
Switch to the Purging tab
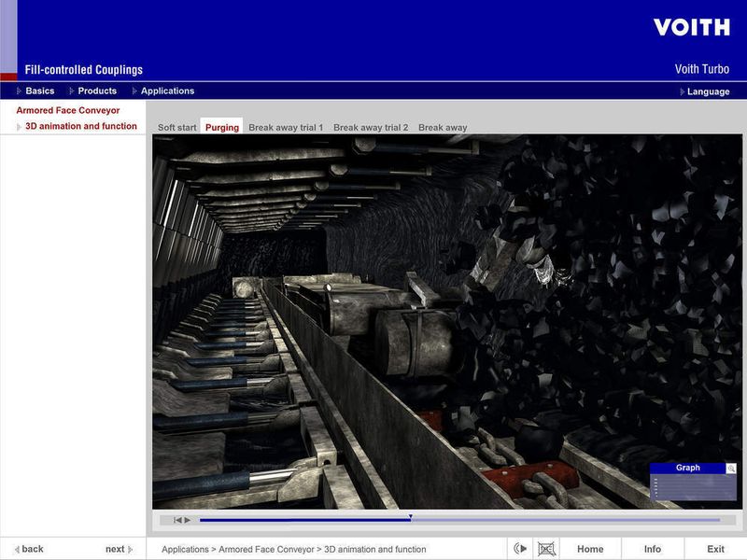(x=222, y=127)
